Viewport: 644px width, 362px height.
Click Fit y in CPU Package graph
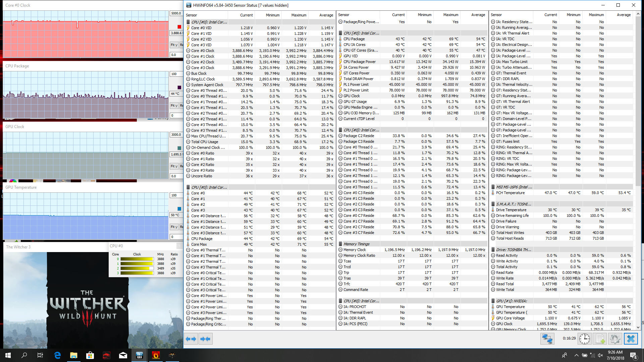click(174, 106)
